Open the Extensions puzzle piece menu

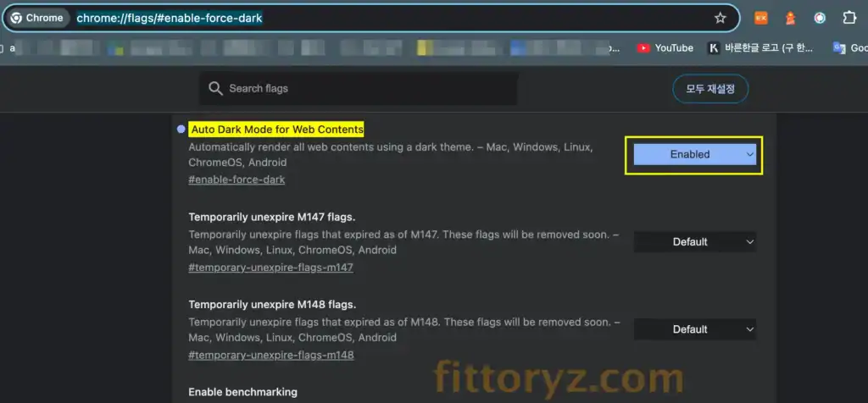point(849,19)
